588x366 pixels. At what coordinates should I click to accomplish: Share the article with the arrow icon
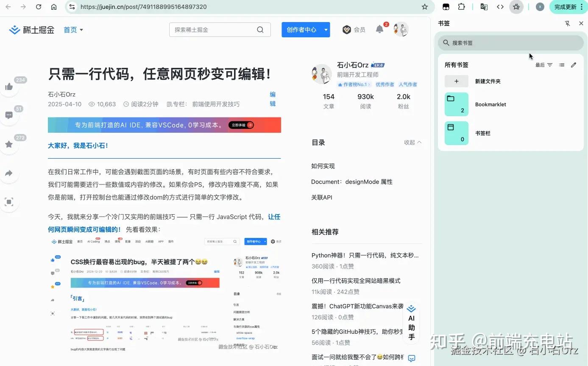[x=9, y=173]
